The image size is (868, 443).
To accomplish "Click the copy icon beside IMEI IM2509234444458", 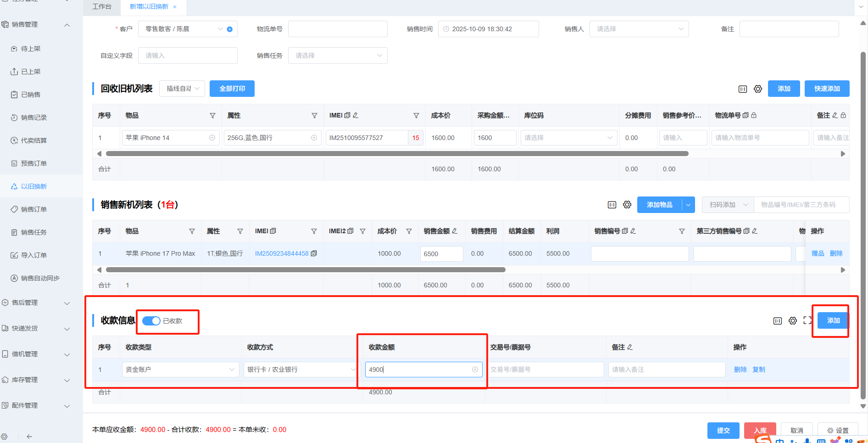I will tap(314, 253).
